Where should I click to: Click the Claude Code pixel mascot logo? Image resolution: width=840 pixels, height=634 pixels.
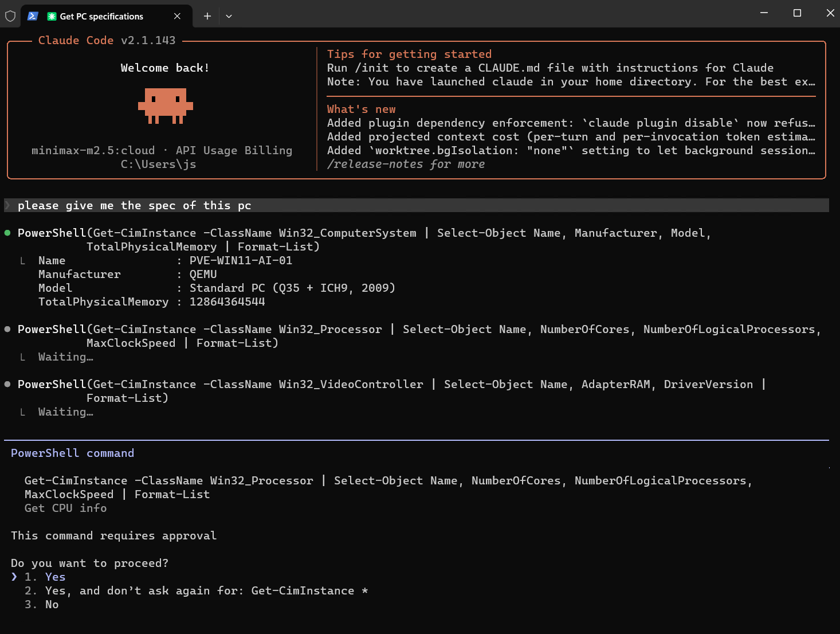click(166, 106)
